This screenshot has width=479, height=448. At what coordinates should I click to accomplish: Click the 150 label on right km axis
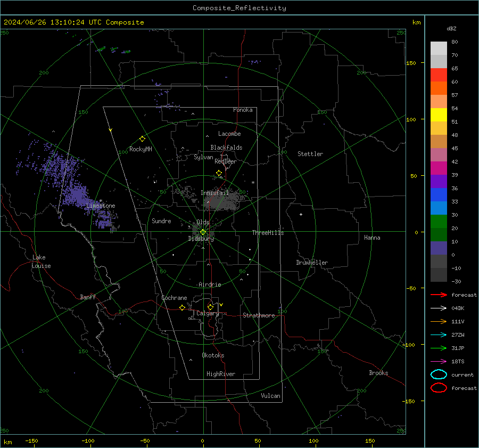click(x=411, y=63)
